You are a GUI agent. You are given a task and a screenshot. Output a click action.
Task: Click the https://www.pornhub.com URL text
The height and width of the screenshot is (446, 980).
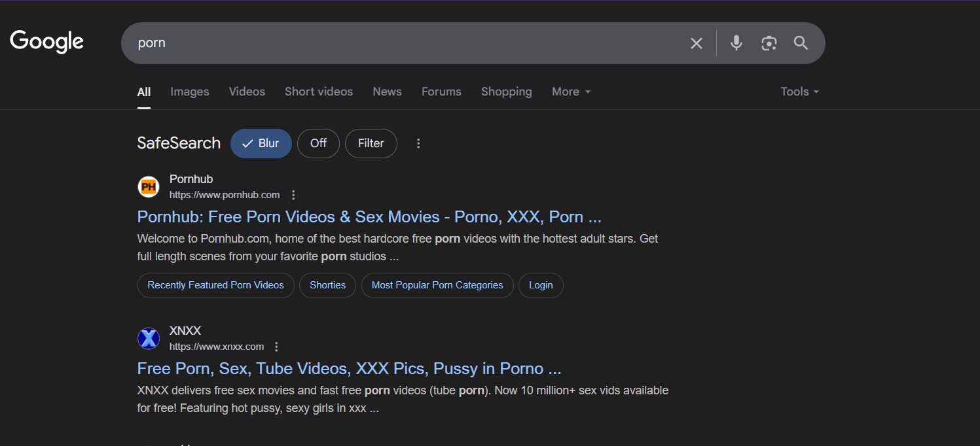225,195
